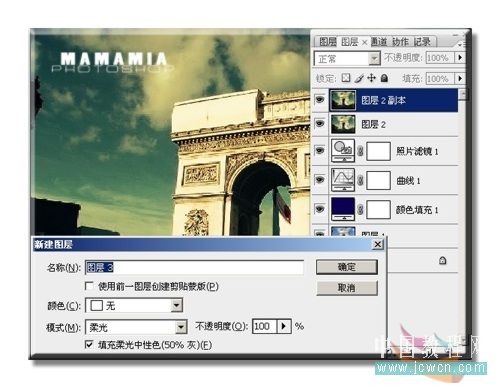
Task: Open the 颜色 dropdown showing 无
Action: tap(176, 305)
